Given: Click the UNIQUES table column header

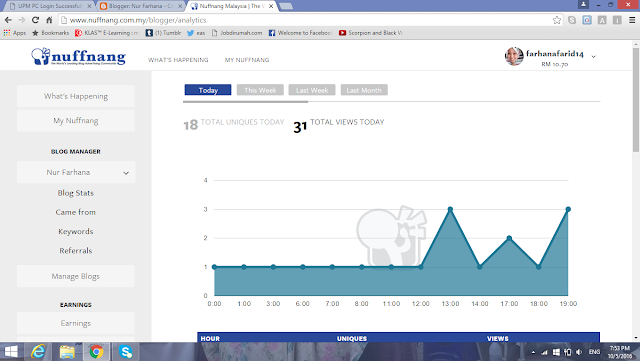Looking at the screenshot, I should pos(352,339).
